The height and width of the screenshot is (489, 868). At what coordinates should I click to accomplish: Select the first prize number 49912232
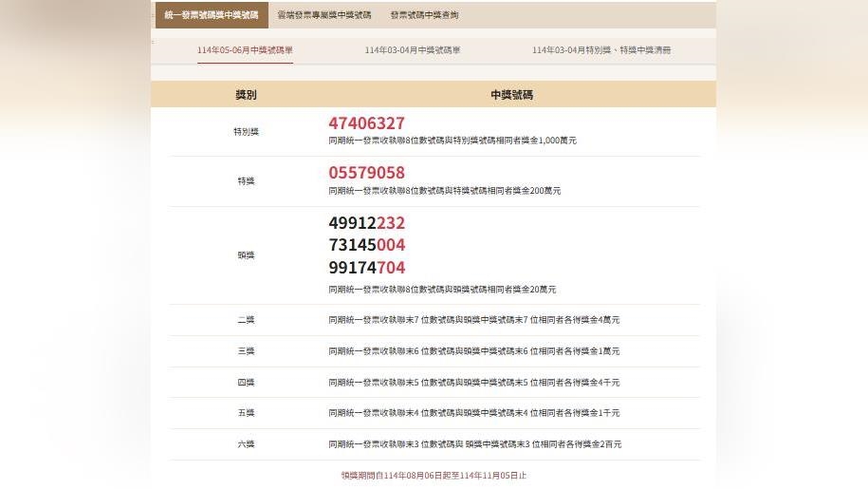coord(366,223)
